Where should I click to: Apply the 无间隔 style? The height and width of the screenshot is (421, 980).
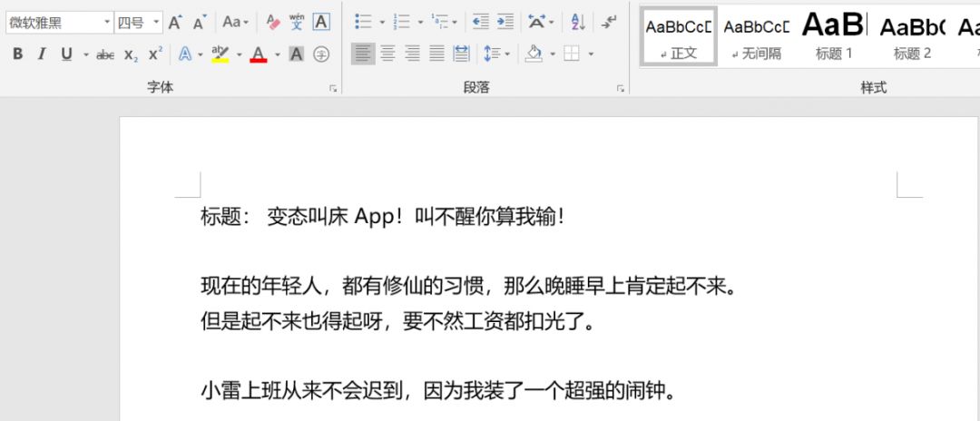(x=756, y=35)
